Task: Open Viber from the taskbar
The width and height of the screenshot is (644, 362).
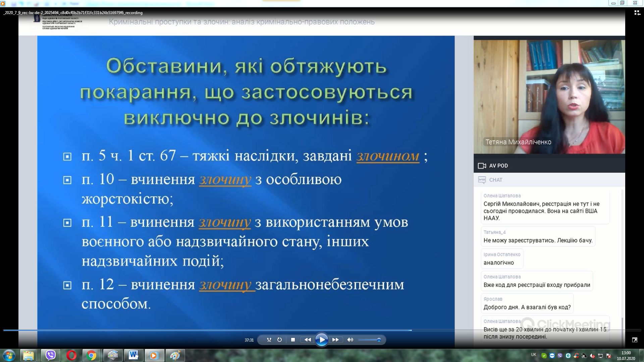Action: (x=50, y=355)
